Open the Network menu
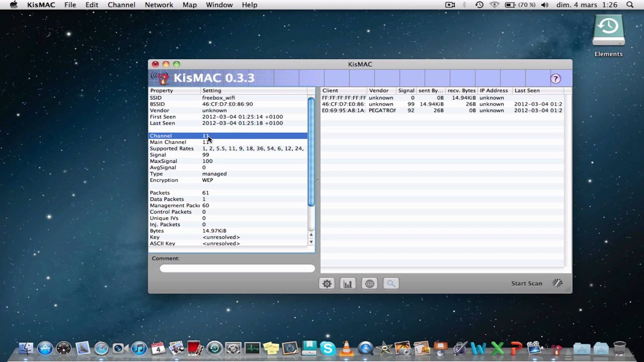This screenshot has height=362, width=644. click(x=159, y=5)
